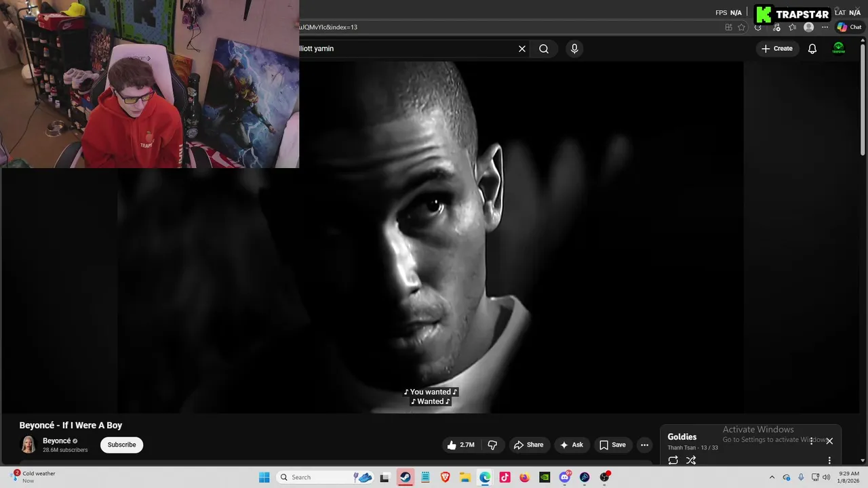Open the Create menu on YouTube
Viewport: 868px width, 488px height.
click(x=777, y=49)
